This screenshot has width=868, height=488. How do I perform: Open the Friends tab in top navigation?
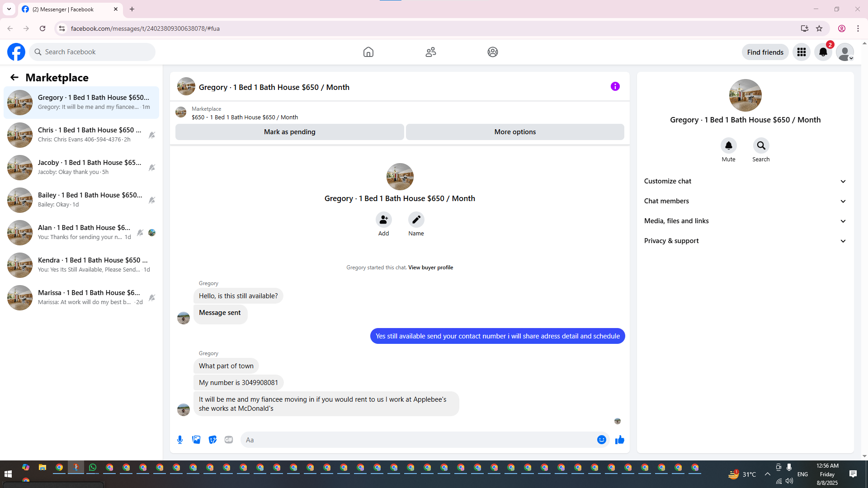[430, 52]
